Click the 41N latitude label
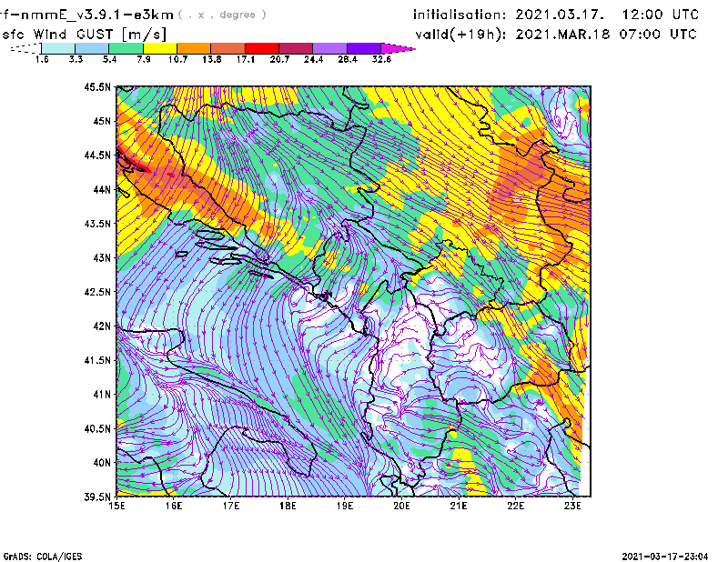Screen dimensions: 728x562 click(102, 395)
